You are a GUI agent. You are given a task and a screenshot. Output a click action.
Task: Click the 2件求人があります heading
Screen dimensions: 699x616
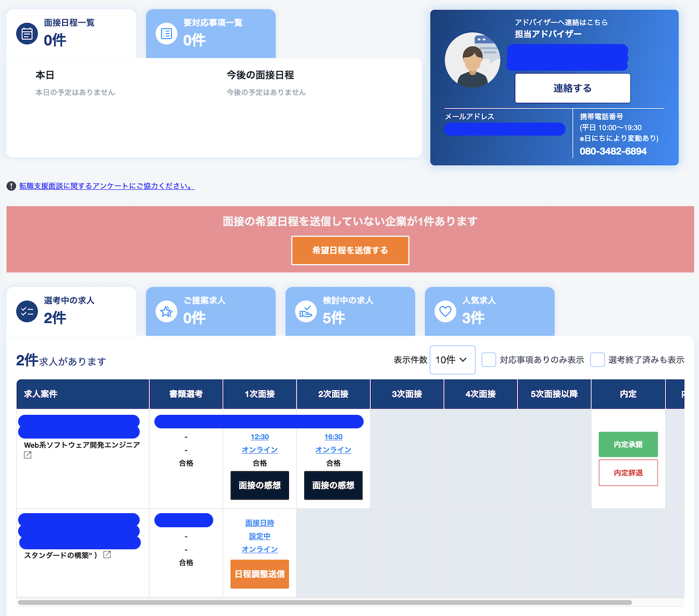(61, 361)
